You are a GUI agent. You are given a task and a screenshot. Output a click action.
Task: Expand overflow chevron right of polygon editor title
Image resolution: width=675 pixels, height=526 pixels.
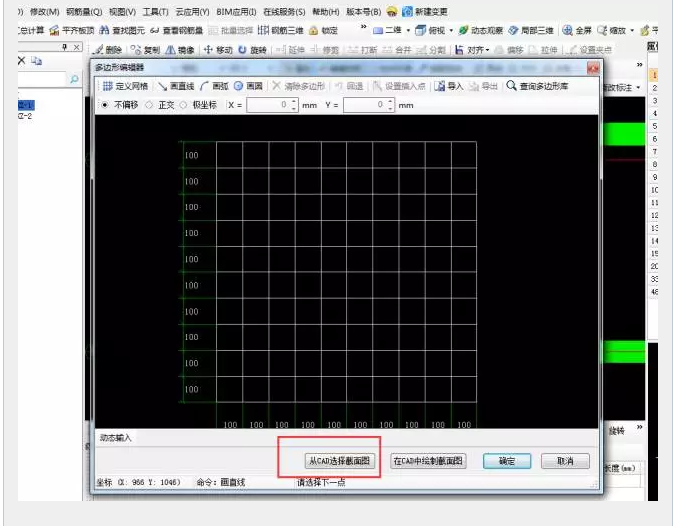(x=640, y=65)
